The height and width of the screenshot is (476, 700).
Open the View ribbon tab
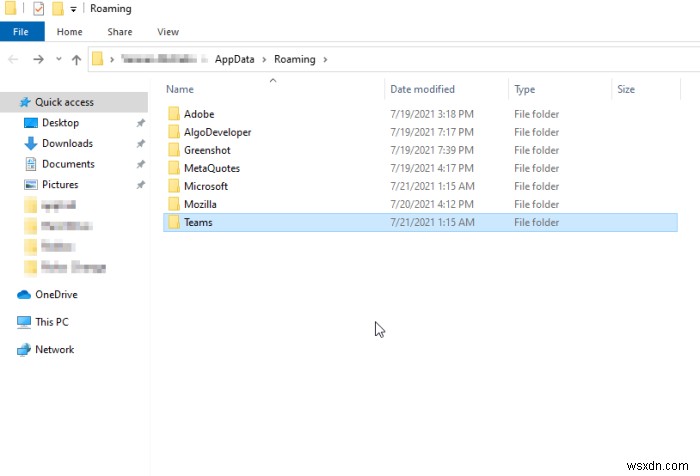coord(168,32)
